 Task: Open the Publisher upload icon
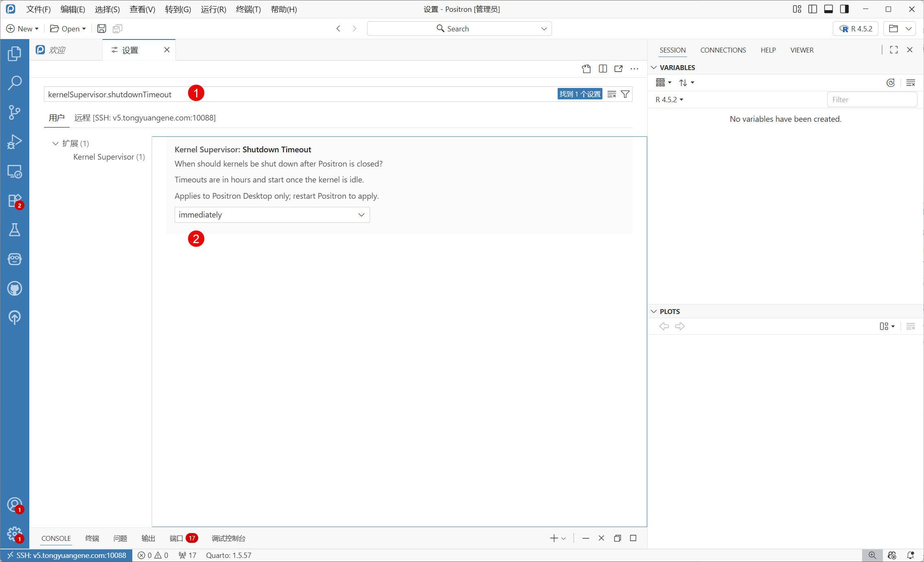click(x=15, y=318)
